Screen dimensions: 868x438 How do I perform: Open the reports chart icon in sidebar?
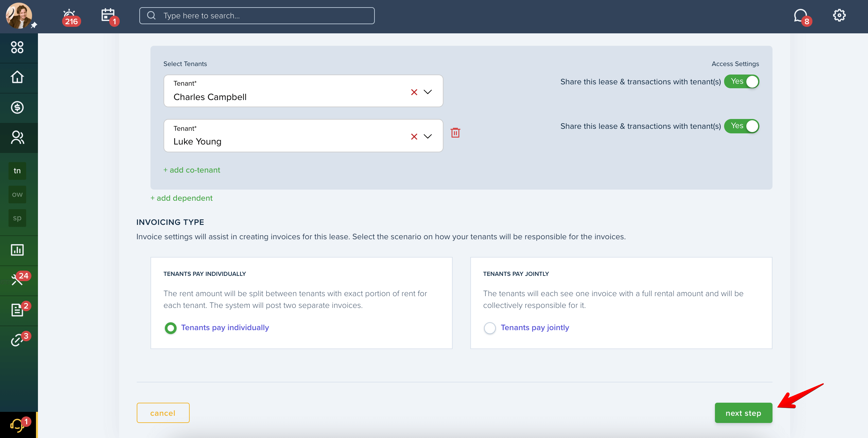tap(17, 250)
